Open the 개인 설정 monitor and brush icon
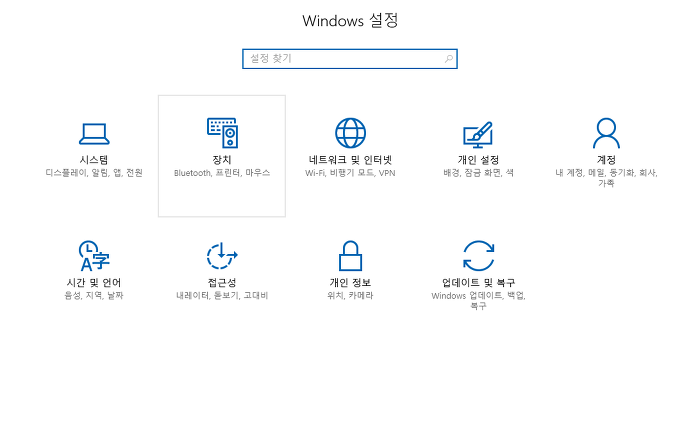This screenshot has height=442, width=700. click(478, 134)
